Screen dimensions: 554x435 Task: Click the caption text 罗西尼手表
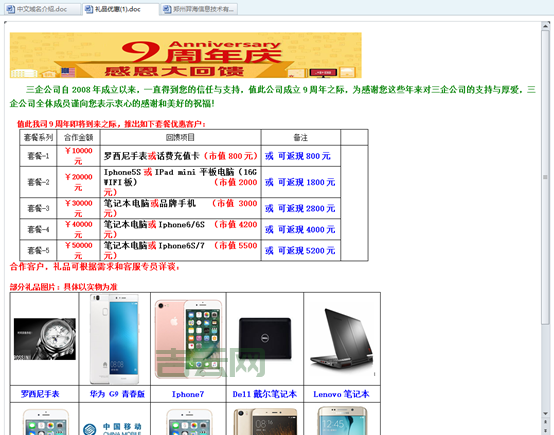(40, 394)
